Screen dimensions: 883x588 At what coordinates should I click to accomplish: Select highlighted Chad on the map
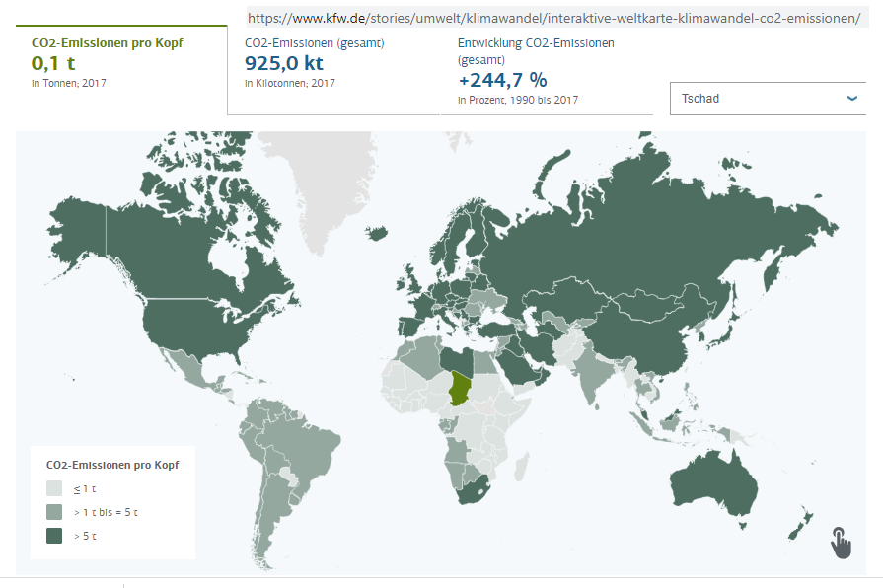pos(460,389)
